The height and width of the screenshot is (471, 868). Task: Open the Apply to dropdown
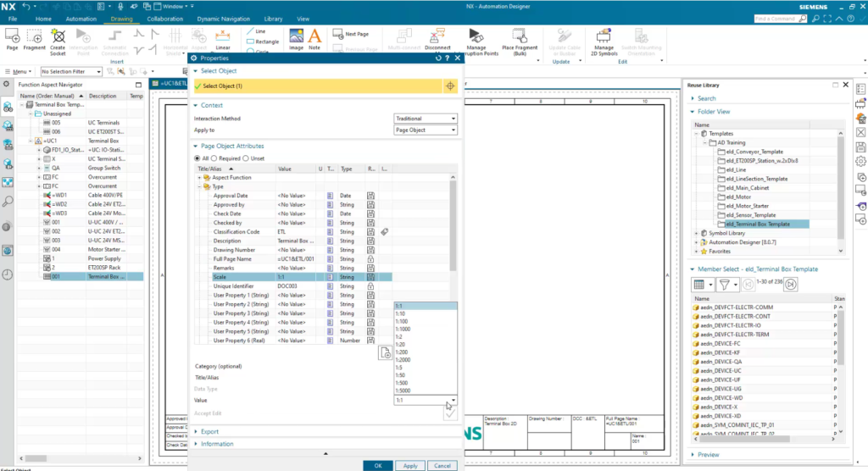point(426,130)
